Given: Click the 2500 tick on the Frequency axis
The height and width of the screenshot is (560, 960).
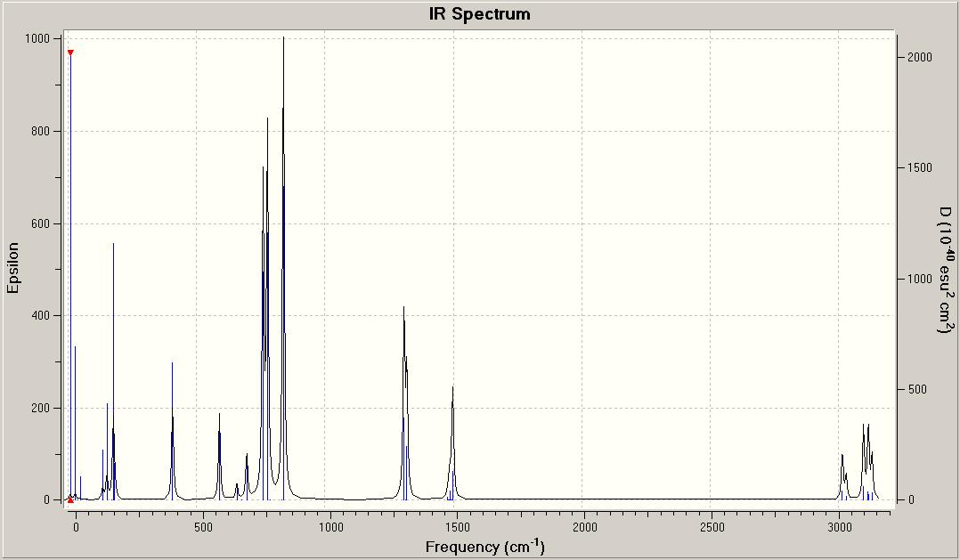Looking at the screenshot, I should [x=712, y=527].
